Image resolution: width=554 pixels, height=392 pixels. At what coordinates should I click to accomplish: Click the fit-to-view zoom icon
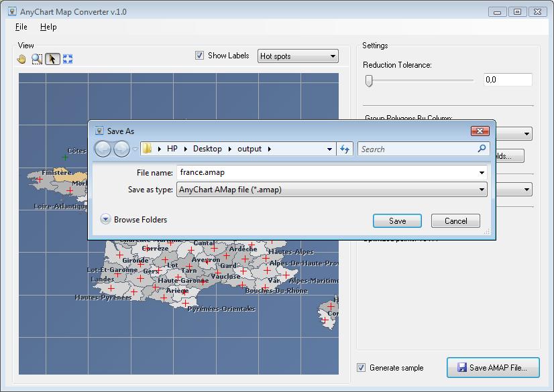click(68, 59)
